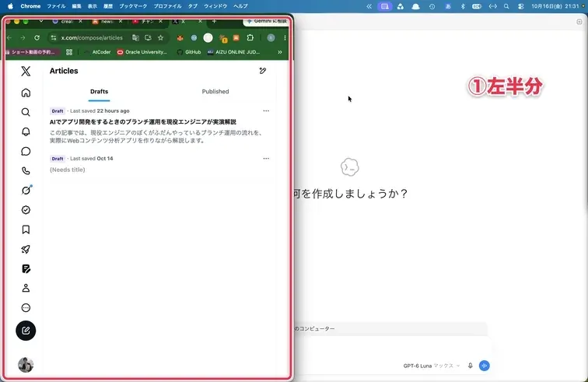Bookmark this page with the star icon
This screenshot has width=588, height=382.
click(x=160, y=37)
